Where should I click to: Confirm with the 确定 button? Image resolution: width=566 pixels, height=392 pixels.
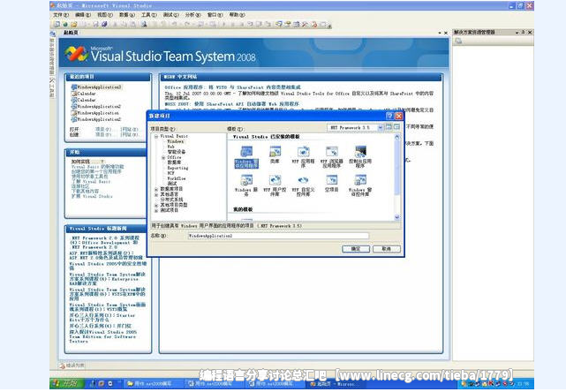(356, 249)
